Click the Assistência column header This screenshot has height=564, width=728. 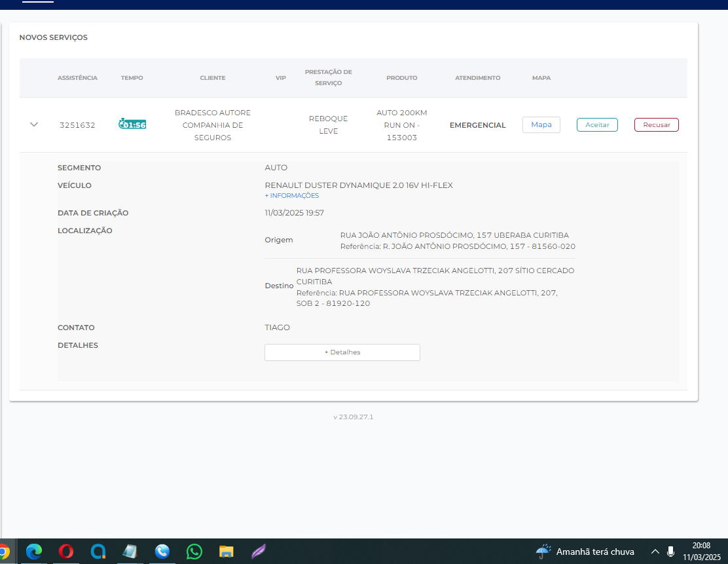[x=77, y=78]
